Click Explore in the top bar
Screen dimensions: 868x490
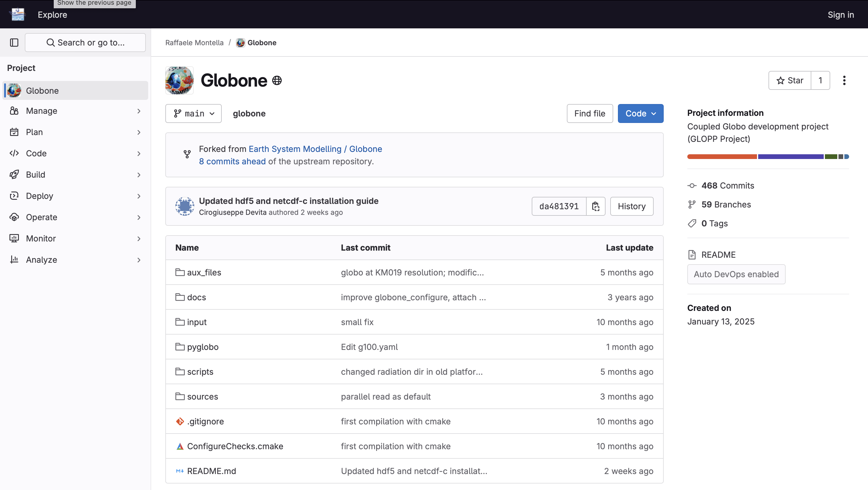(x=52, y=14)
